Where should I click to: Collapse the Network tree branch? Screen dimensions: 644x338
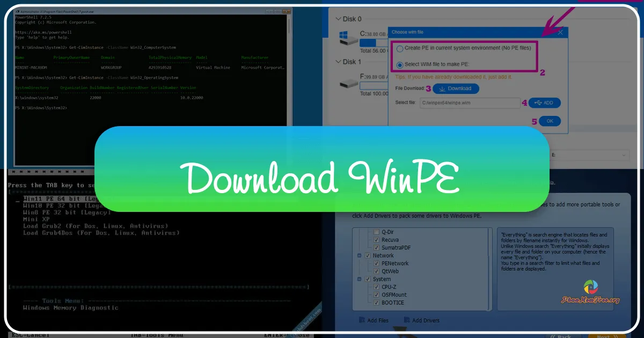[359, 255]
